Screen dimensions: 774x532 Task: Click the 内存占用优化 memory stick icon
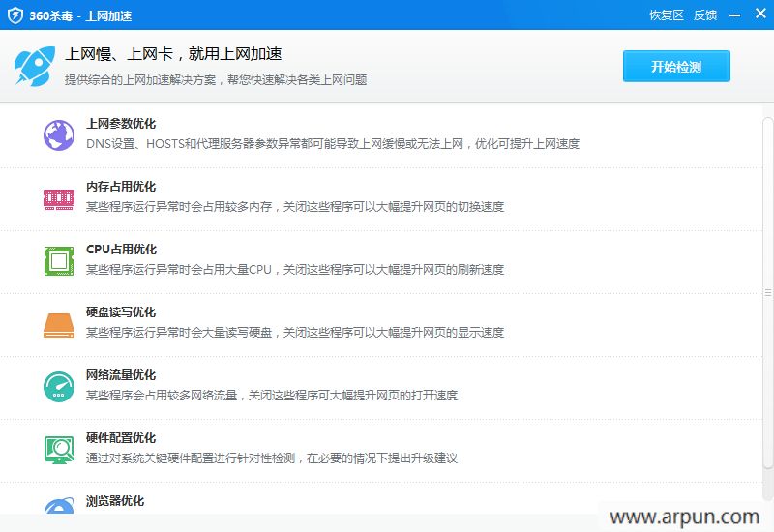point(59,198)
